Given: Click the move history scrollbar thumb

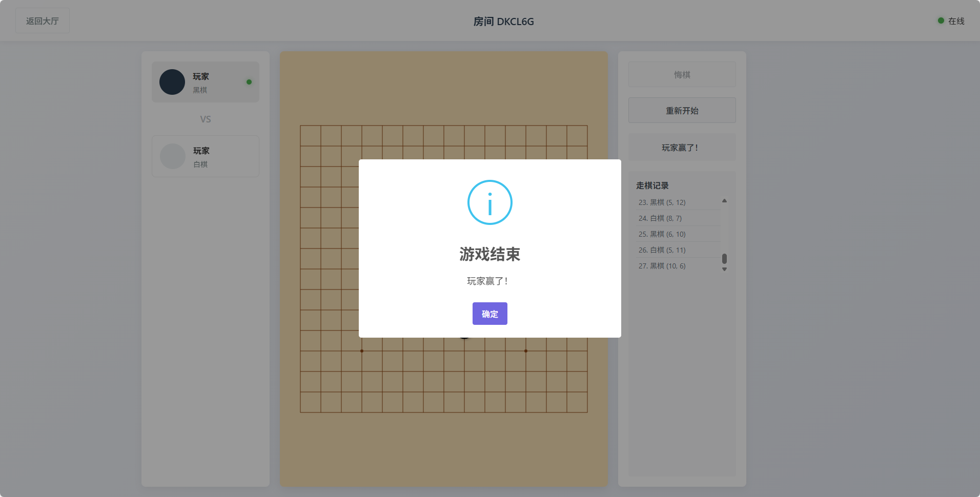Looking at the screenshot, I should click(724, 258).
